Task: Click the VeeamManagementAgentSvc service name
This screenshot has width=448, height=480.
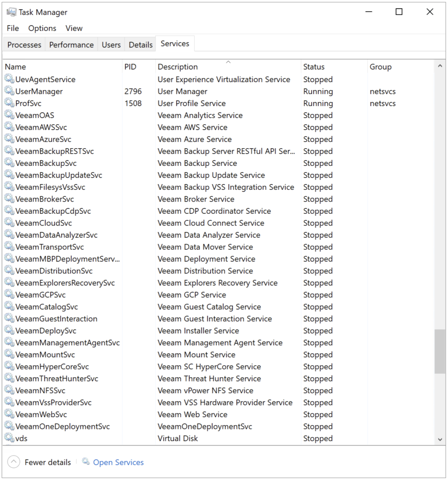Action: [67, 343]
